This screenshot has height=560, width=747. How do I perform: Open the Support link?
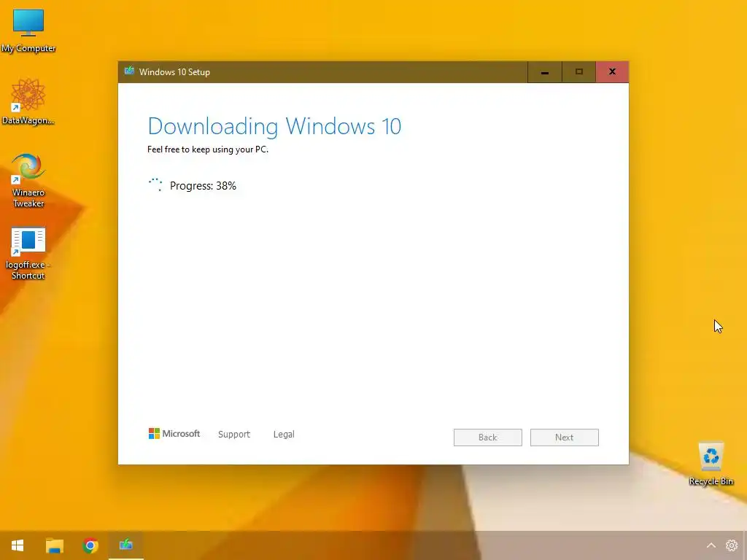click(x=234, y=435)
